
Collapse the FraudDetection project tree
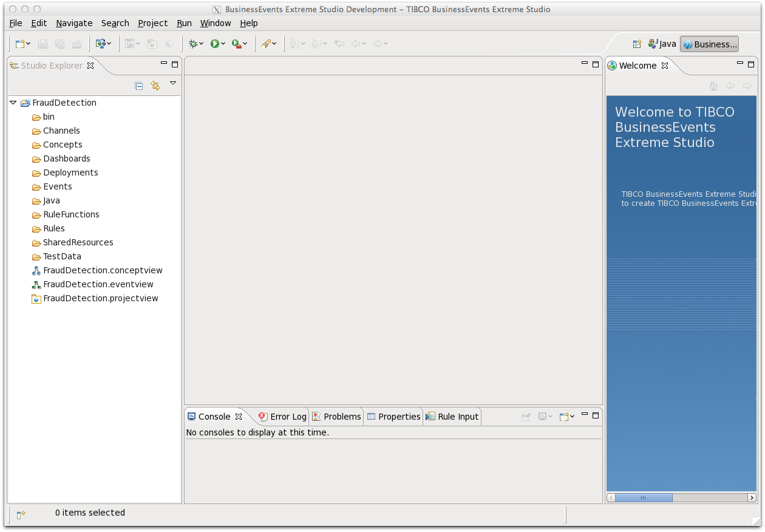(x=13, y=103)
